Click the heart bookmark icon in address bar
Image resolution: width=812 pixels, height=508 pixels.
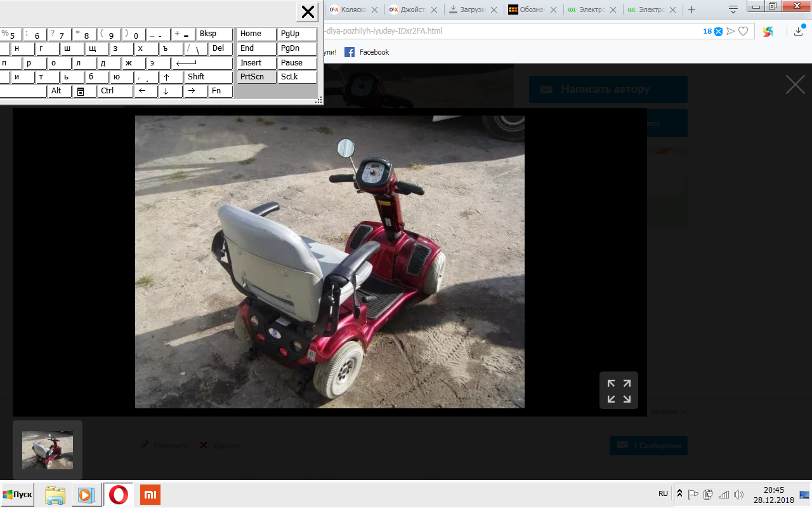743,31
